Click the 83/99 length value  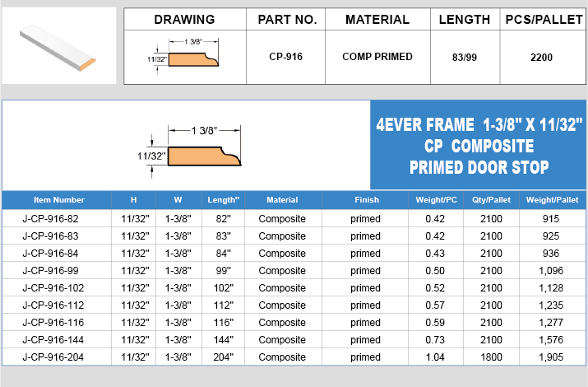coord(465,58)
